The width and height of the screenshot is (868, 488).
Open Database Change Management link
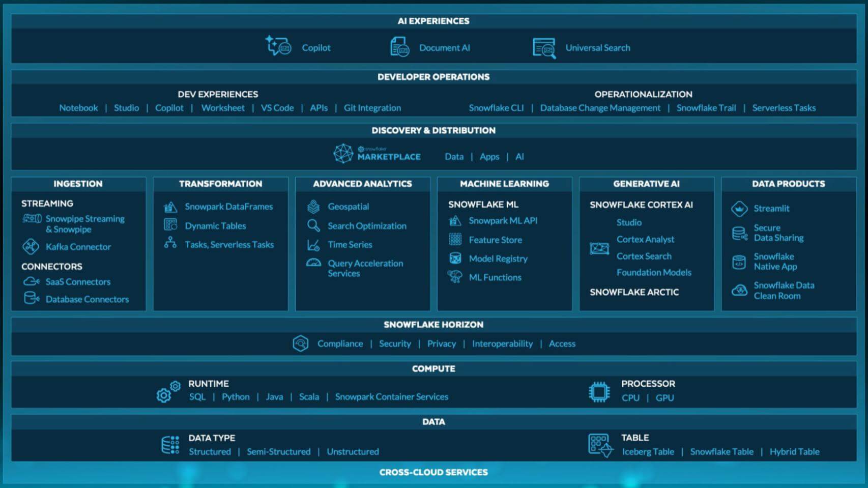[x=600, y=108]
